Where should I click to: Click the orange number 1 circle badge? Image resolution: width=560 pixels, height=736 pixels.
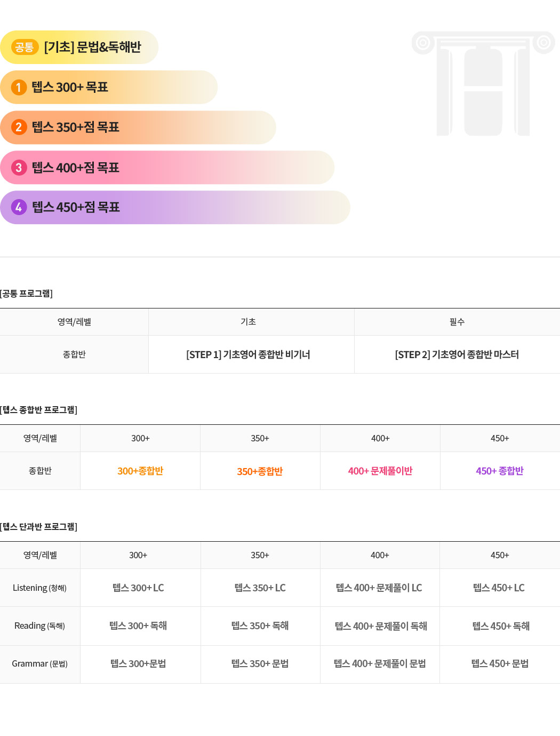click(x=19, y=87)
